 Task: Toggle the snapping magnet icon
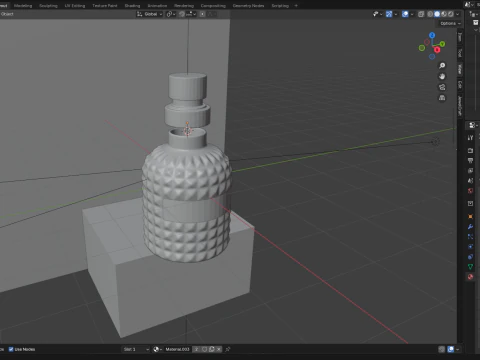tap(182, 14)
